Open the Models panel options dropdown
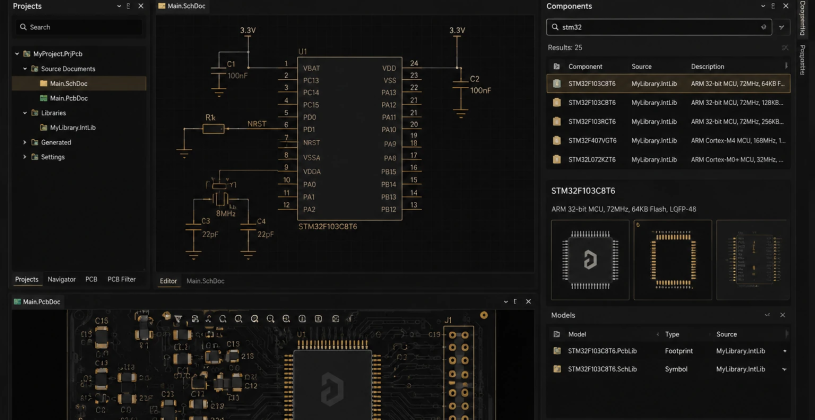815x420 pixels. [767, 315]
